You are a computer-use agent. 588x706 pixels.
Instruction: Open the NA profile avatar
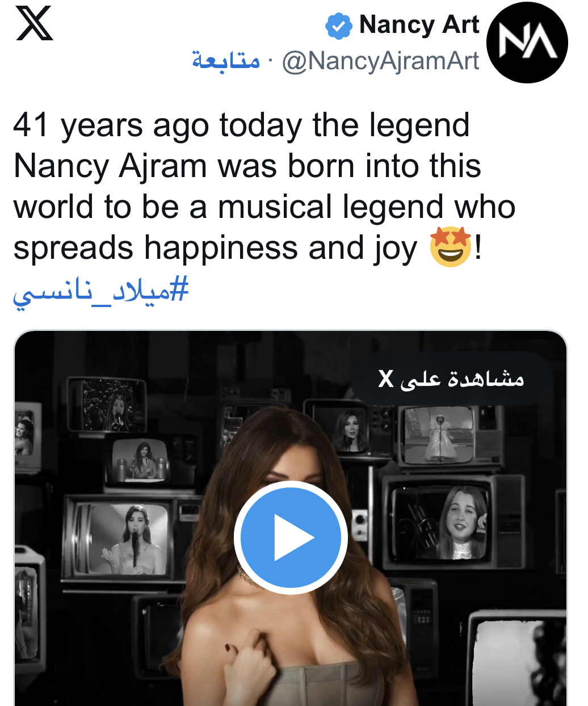(x=527, y=43)
